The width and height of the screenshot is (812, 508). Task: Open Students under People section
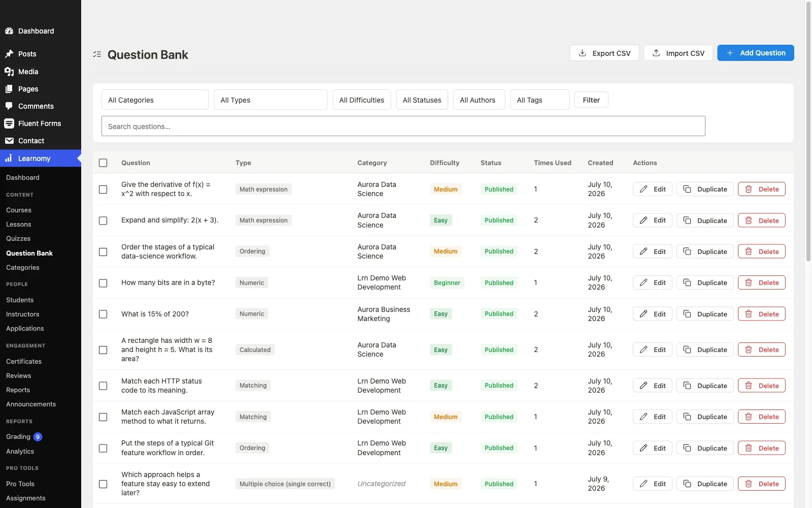(20, 300)
